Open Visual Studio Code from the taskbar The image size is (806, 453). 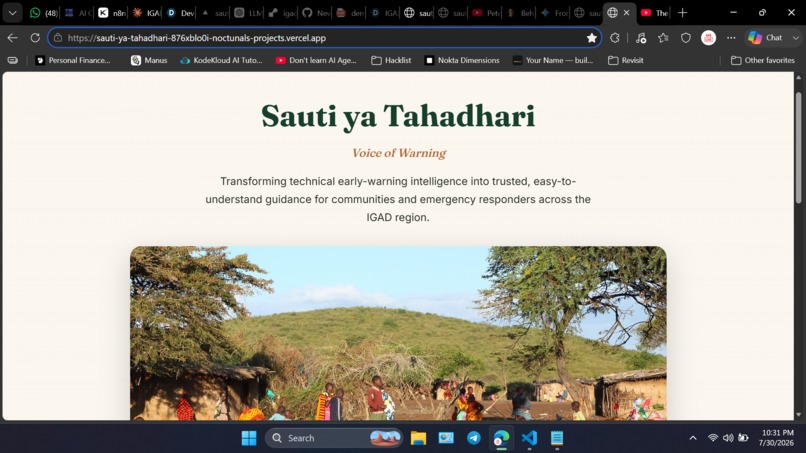(529, 438)
